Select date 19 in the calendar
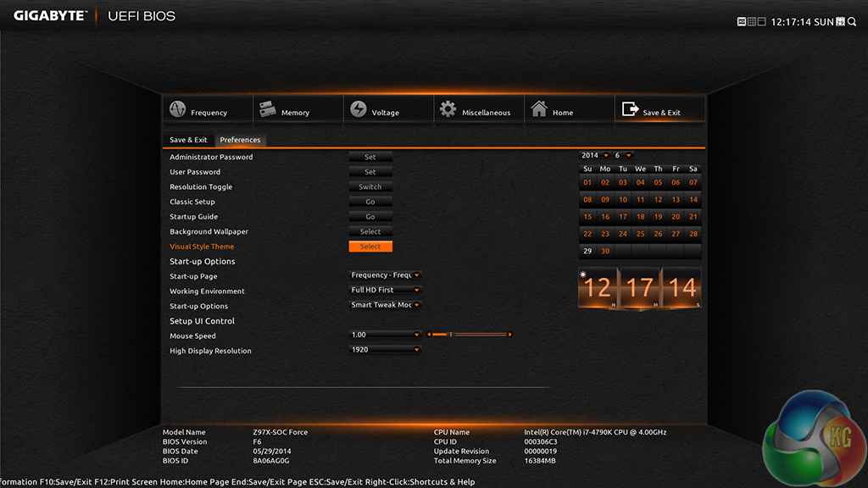This screenshot has width=868, height=488. (658, 217)
